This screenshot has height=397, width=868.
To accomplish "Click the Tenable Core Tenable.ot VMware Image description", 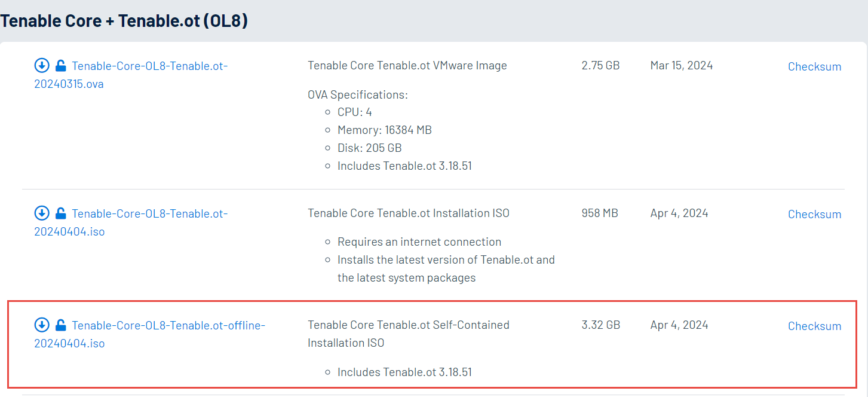I will [x=407, y=66].
